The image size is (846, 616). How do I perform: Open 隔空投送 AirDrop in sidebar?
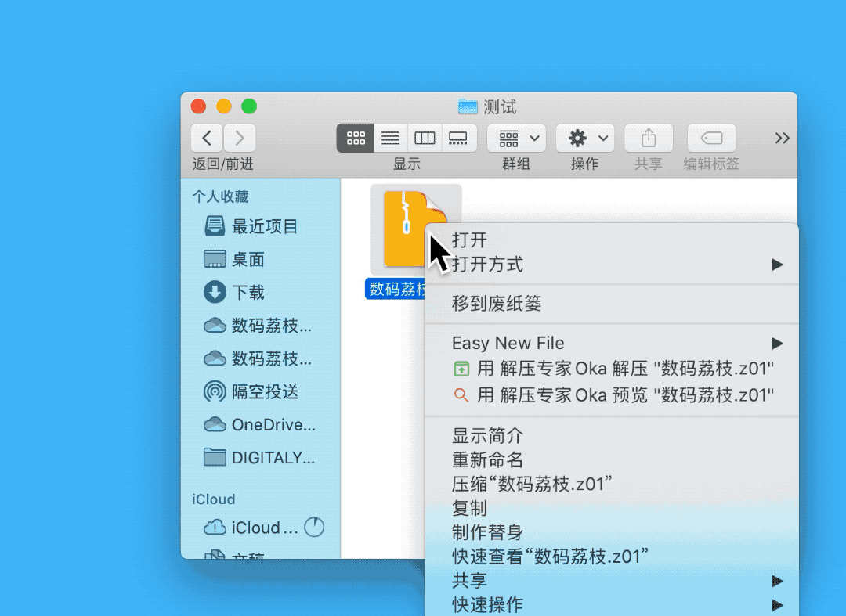pyautogui.click(x=265, y=391)
